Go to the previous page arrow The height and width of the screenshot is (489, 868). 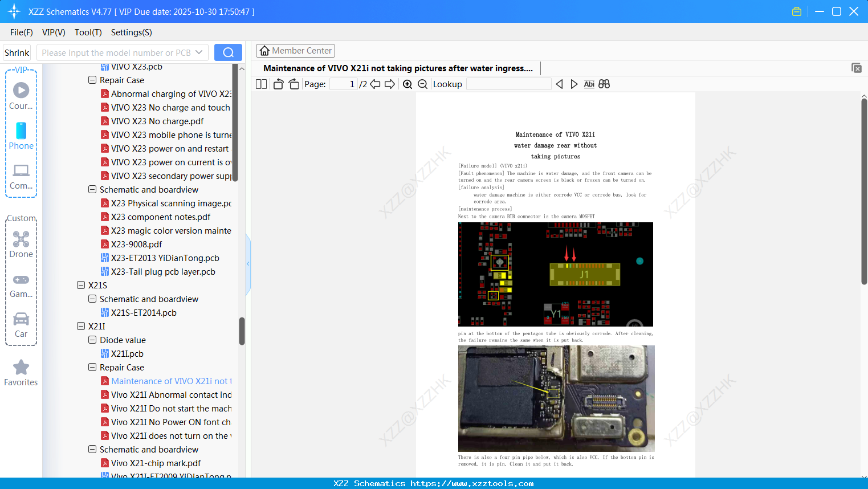(375, 84)
